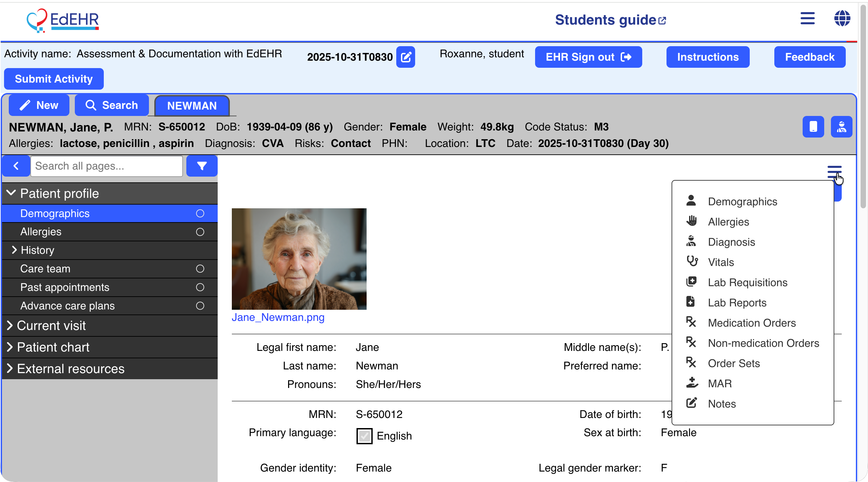Toggle the completion circle next to Demographics

200,213
